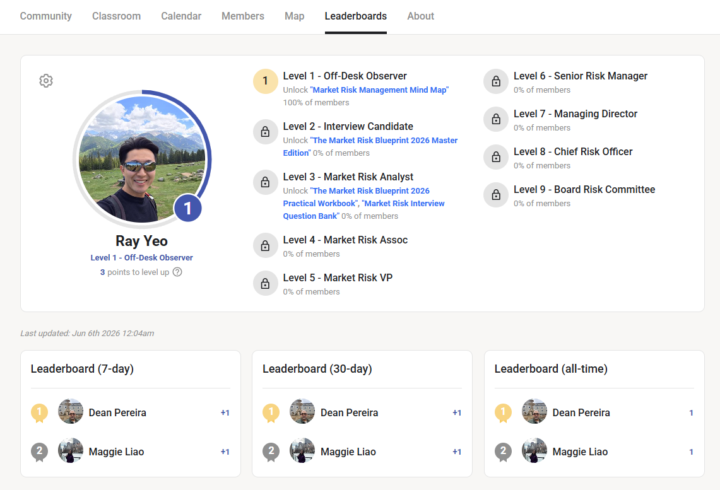Viewport: 720px width, 490px height.
Task: Click the Level 9 Board Risk Committee lock icon
Action: [x=496, y=195]
